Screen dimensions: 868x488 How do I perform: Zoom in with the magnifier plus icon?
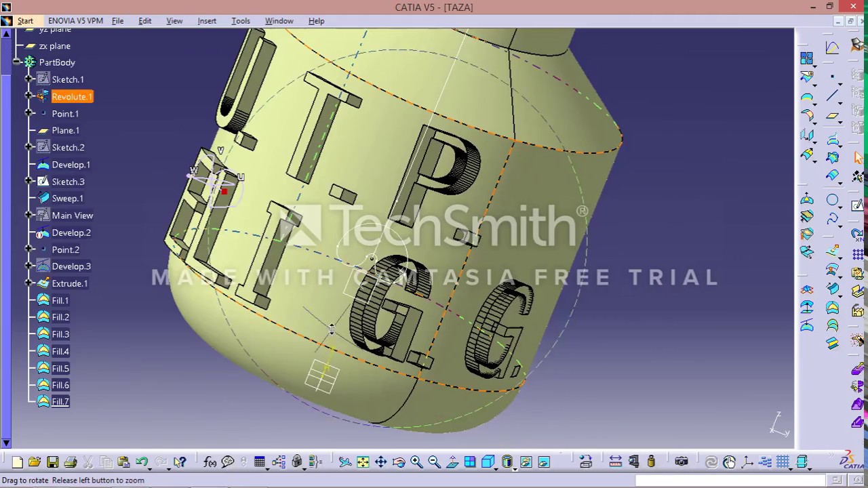tap(416, 462)
